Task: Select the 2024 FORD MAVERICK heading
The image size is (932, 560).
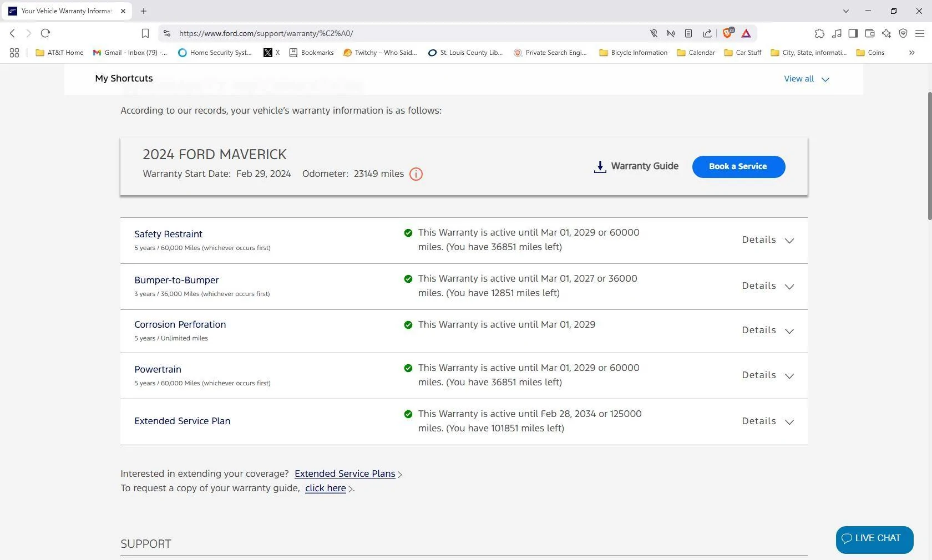Action: pyautogui.click(x=215, y=154)
